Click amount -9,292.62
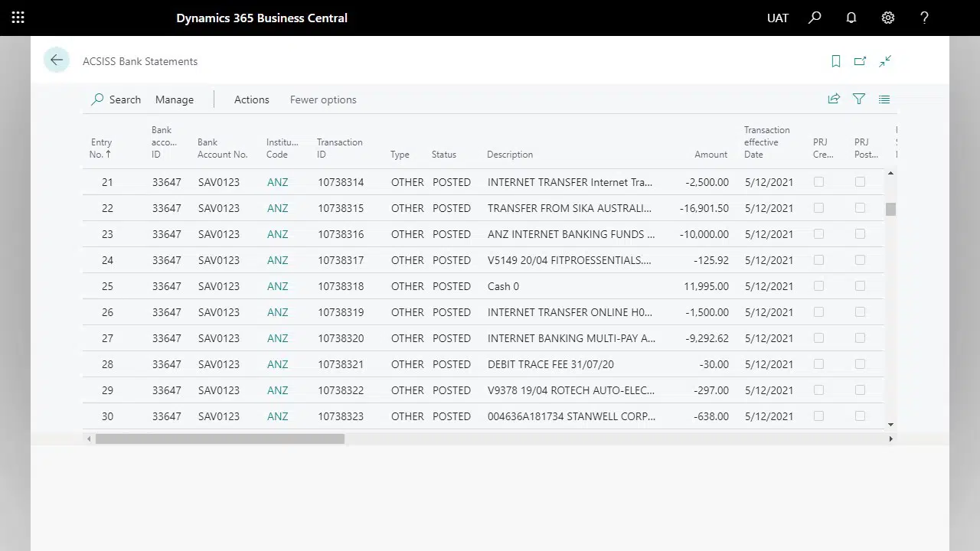 707,338
